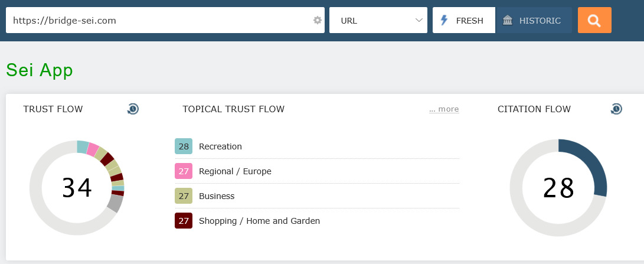The image size is (644, 264).
Task: Click the Historic index building icon
Action: [508, 21]
